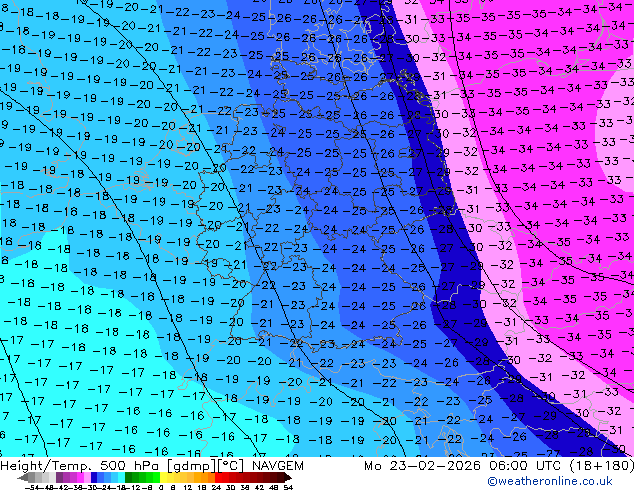Pick the bright magenta legend swatch
634x490 pixels.
coord(80,478)
